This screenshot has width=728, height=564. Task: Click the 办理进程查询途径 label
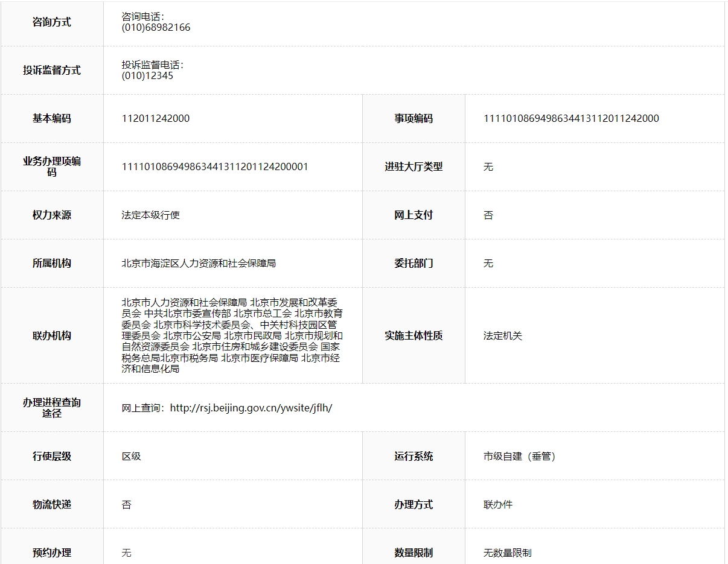click(52, 408)
